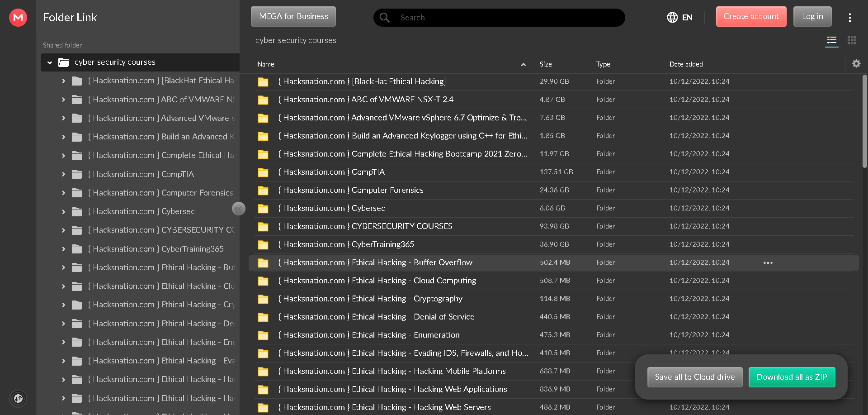Click Save all to Cloud drive
Screen dimensions: 868x415
click(x=695, y=377)
